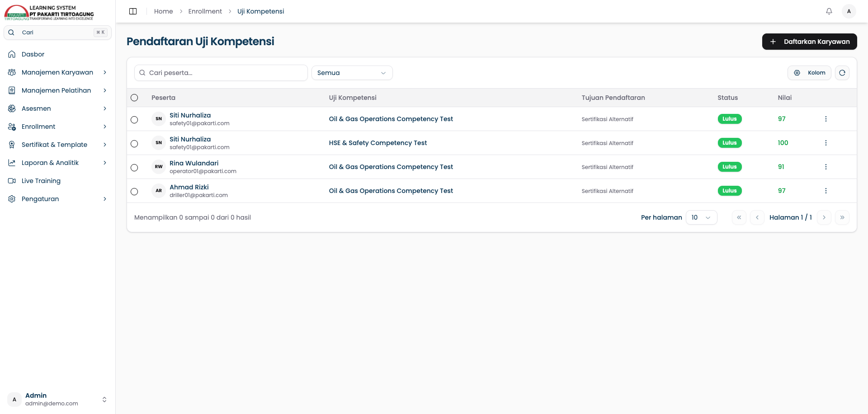The height and width of the screenshot is (414, 868).
Task: Open Laporan & Analitik menu label
Action: 50,163
